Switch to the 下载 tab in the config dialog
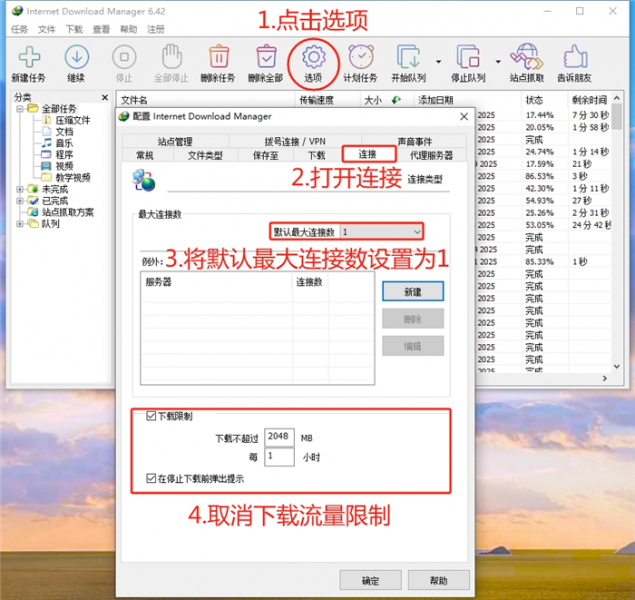635x600 pixels. 317,155
